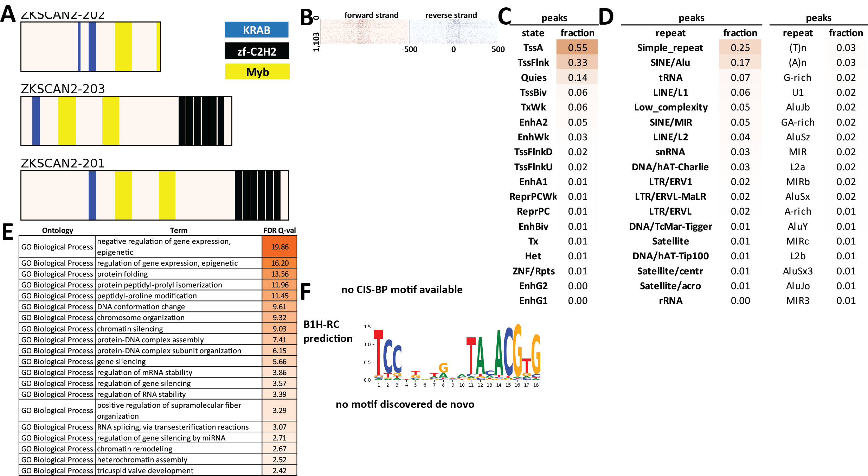Click the "no CIS-BP motif available" text
Image resolution: width=868 pixels, height=476 pixels.
402,290
